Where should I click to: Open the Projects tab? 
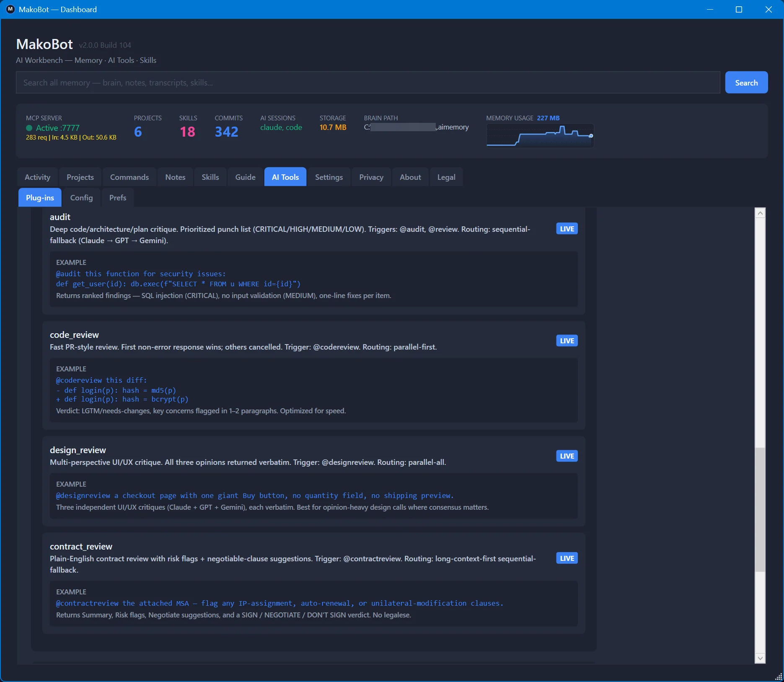(80, 177)
